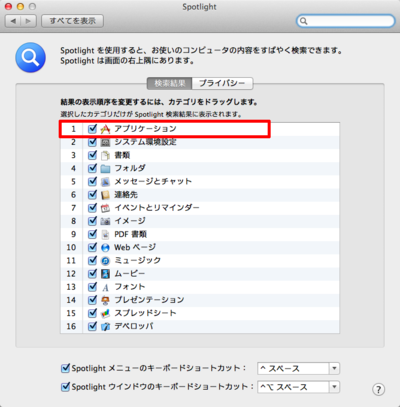Go back with the left arrow button
This screenshot has width=400, height=407.
pyautogui.click(x=13, y=21)
